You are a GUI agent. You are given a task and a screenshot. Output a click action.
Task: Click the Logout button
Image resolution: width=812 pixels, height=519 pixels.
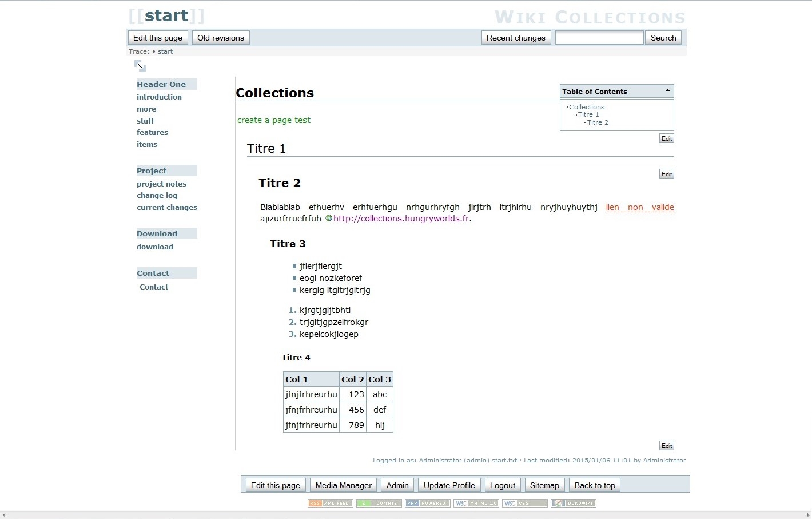coord(502,485)
